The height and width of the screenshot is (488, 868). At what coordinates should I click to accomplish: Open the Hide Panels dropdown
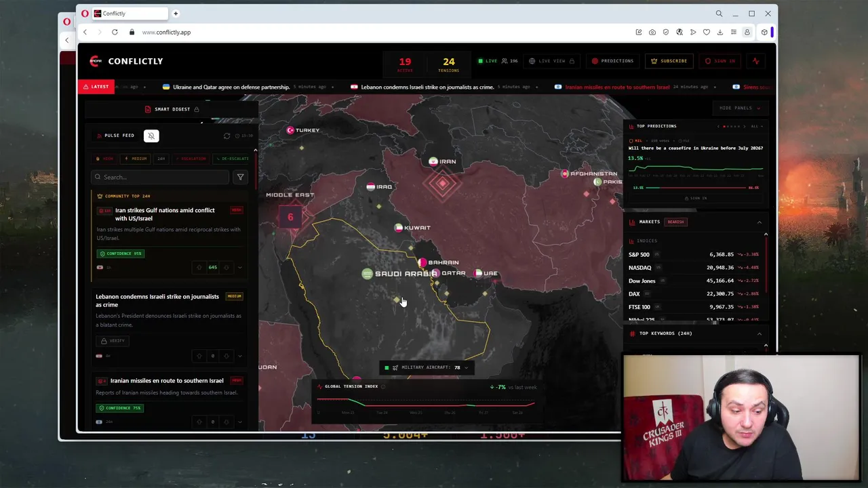pyautogui.click(x=740, y=108)
